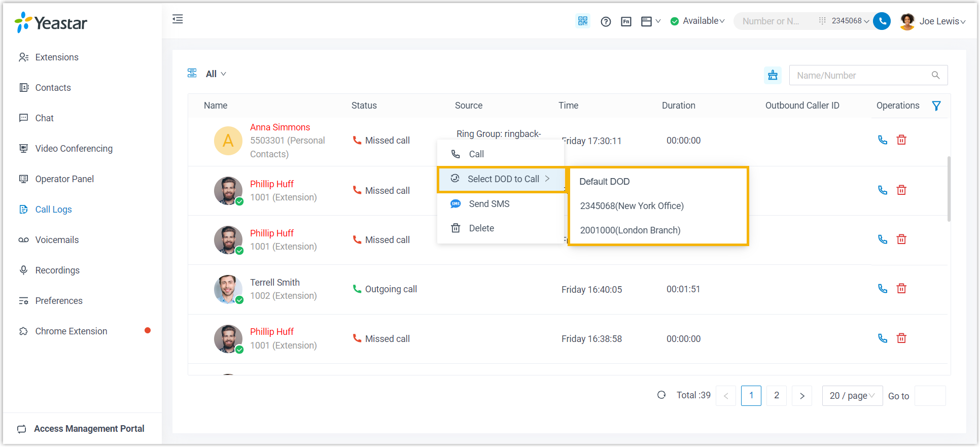This screenshot has height=447, width=980.
Task: Go to page 2
Action: [777, 396]
